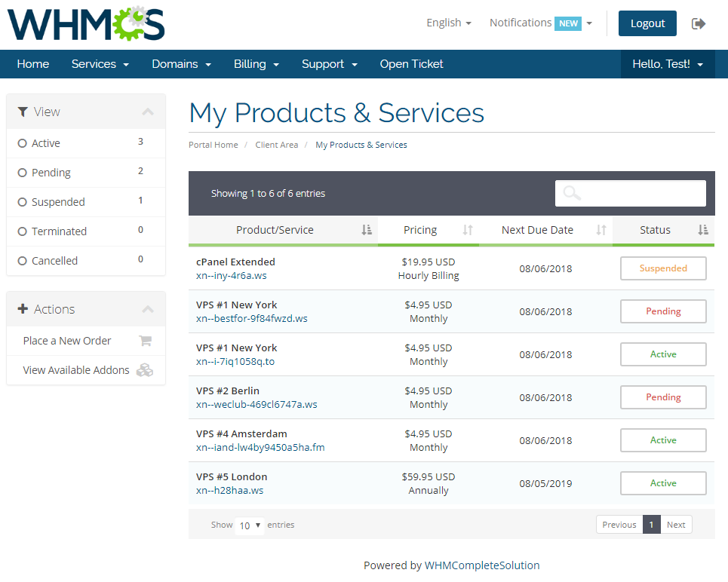
Task: Open domain xn--h28haa.ws
Action: click(230, 491)
